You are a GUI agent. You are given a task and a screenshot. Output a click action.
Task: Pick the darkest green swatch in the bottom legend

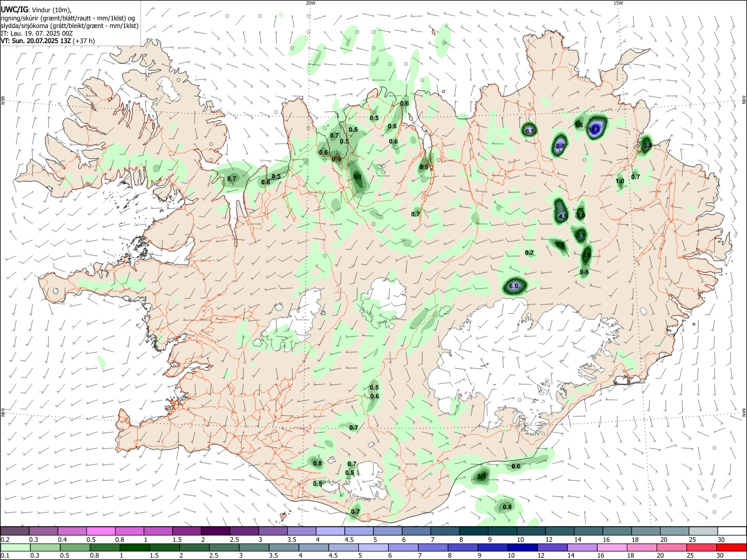pyautogui.click(x=134, y=547)
